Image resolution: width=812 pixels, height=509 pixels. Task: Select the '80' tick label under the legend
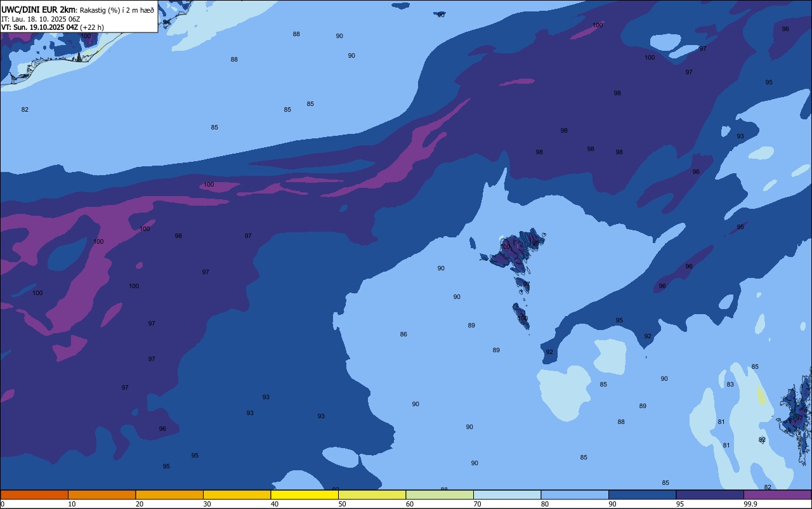click(x=545, y=504)
